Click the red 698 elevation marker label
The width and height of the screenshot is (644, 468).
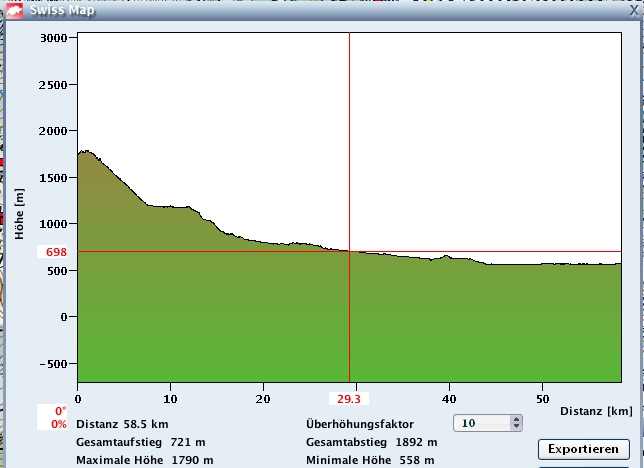click(56, 252)
